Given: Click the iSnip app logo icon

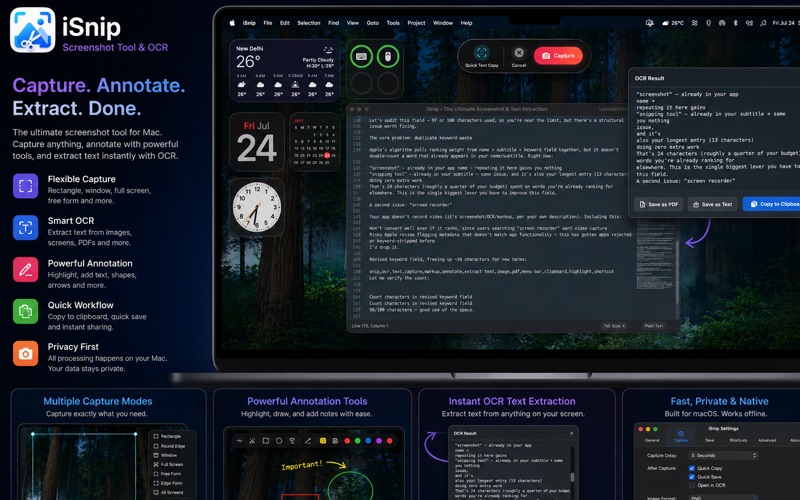Looking at the screenshot, I should (x=33, y=30).
